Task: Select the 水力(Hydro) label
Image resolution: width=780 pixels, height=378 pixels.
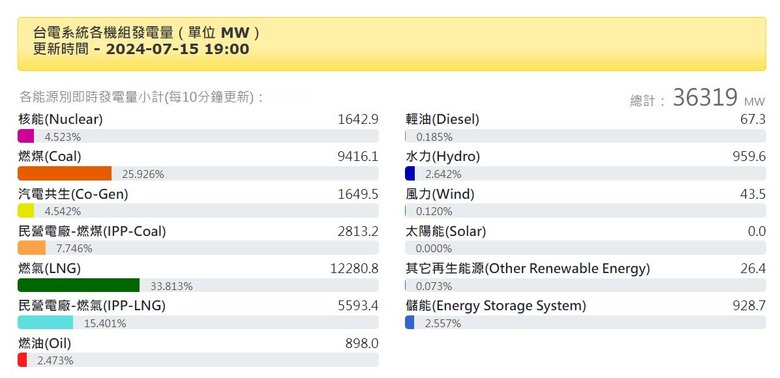Action: (443, 157)
